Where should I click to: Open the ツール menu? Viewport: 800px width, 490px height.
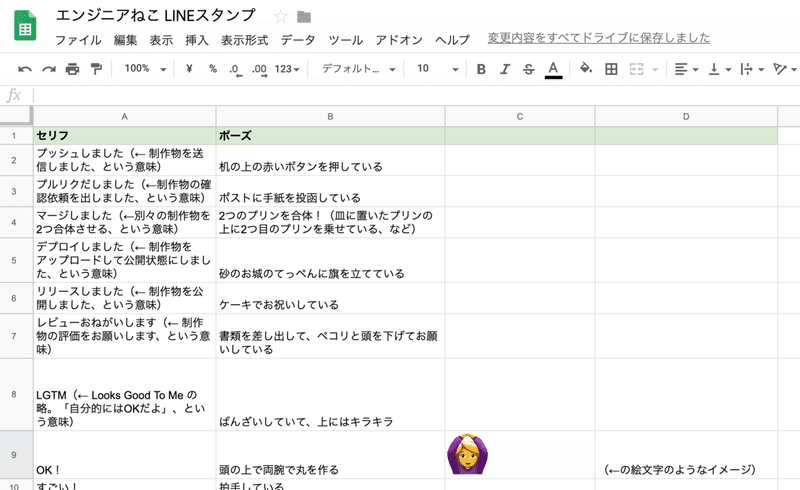click(345, 40)
